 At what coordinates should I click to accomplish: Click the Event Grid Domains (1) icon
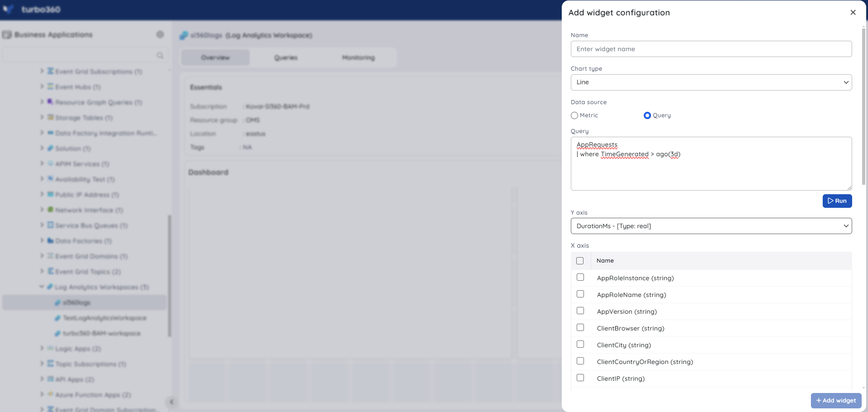pos(50,256)
